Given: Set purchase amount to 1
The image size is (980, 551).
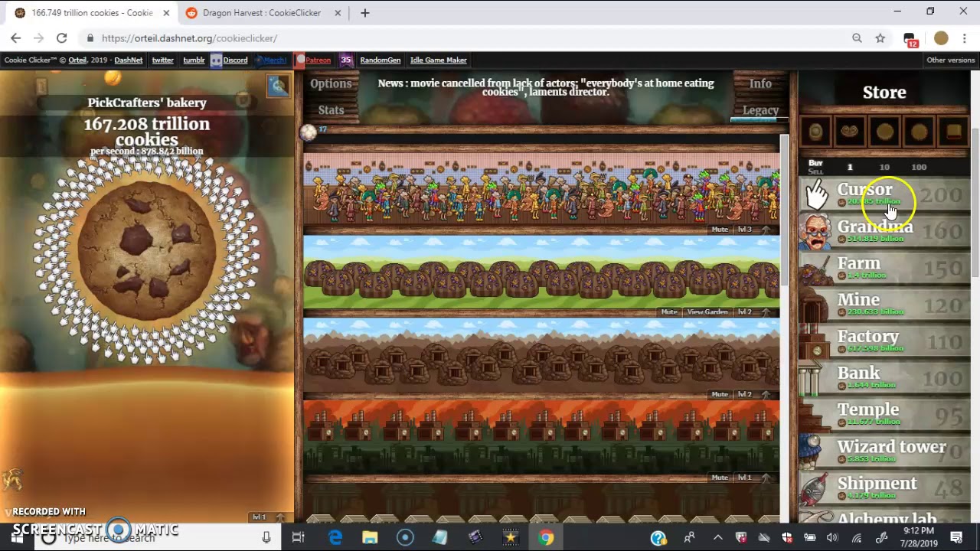Looking at the screenshot, I should (849, 167).
